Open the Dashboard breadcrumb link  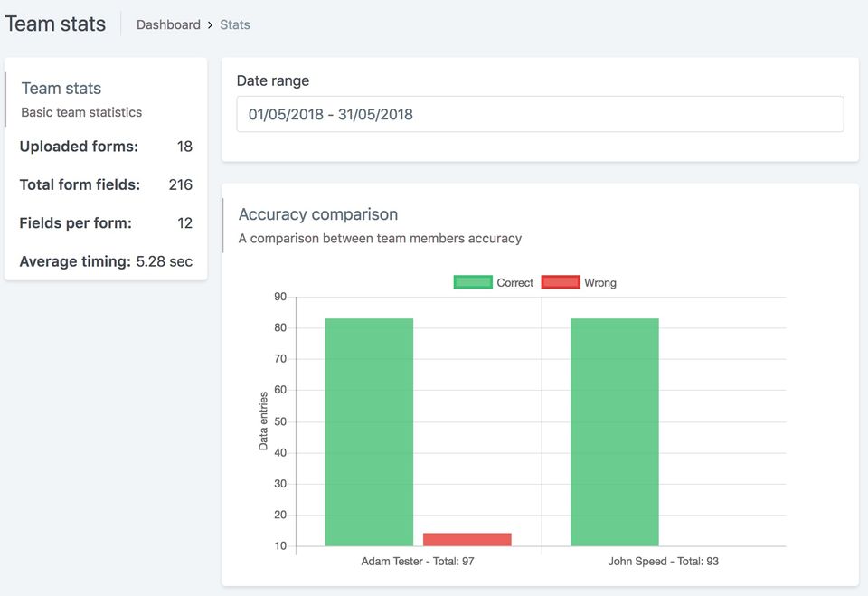click(168, 25)
